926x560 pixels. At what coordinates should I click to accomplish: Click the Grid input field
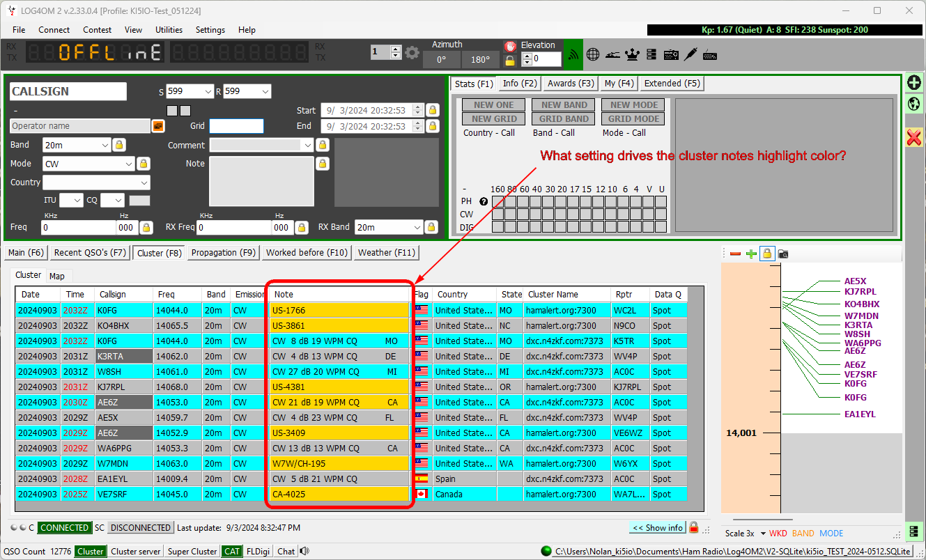tap(236, 126)
